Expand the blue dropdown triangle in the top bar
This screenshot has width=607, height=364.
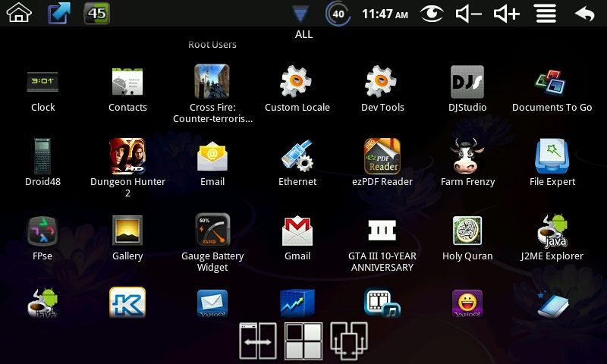300,14
